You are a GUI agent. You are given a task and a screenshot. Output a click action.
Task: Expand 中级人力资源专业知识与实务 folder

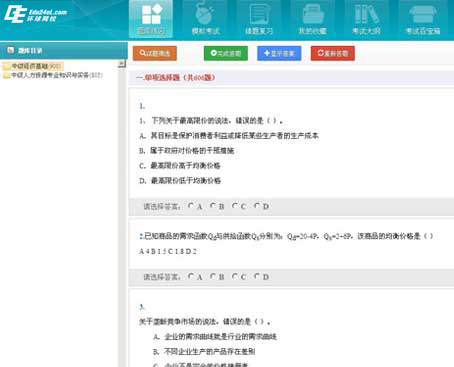point(7,75)
